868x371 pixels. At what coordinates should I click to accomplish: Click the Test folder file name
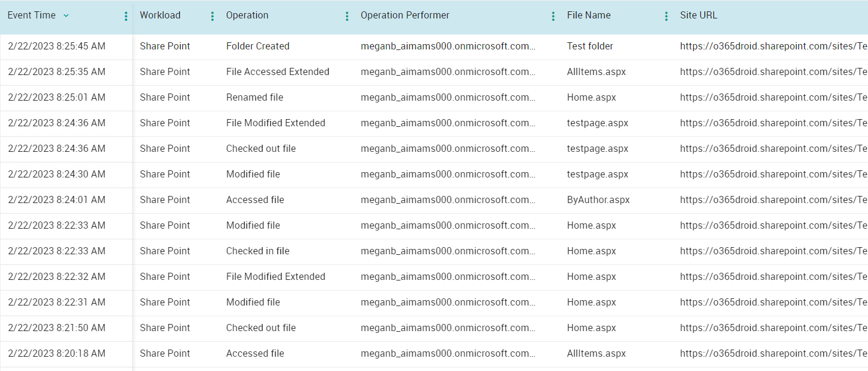pyautogui.click(x=590, y=46)
